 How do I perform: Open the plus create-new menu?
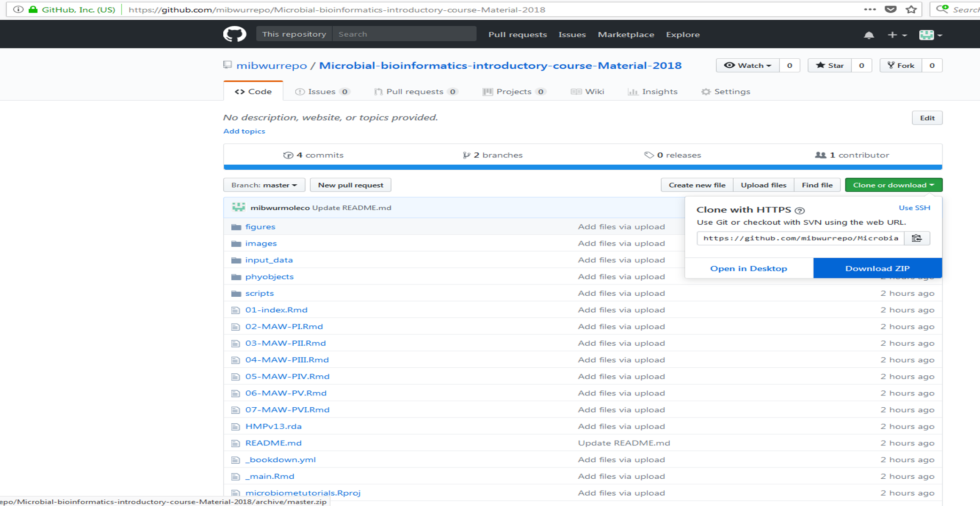click(897, 35)
